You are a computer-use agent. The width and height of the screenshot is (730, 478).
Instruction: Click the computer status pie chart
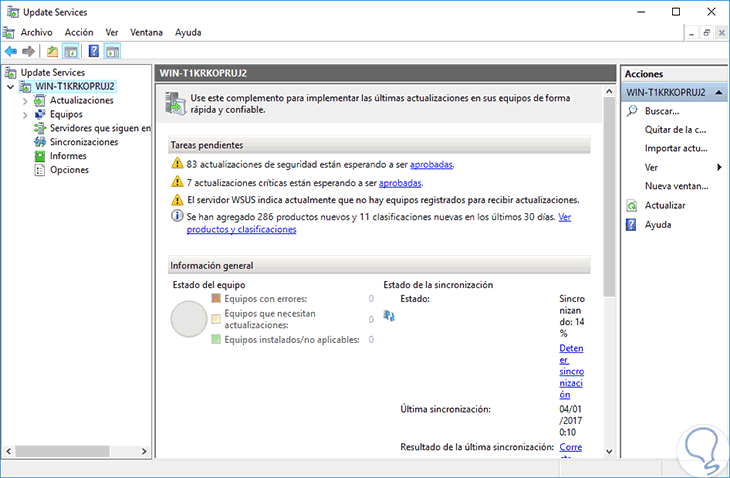click(189, 319)
